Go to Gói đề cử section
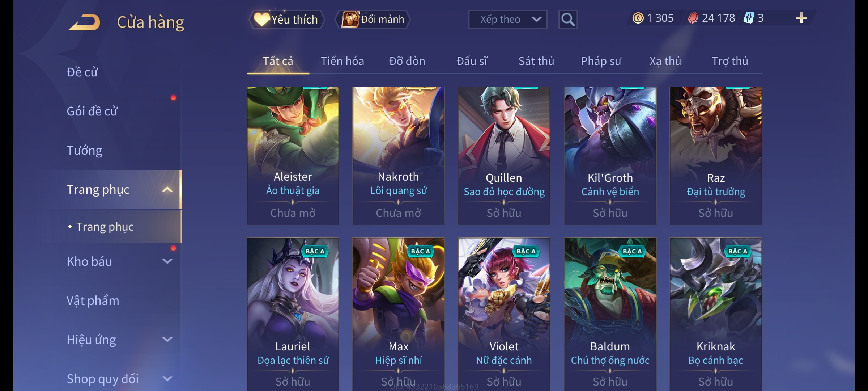 tap(92, 111)
